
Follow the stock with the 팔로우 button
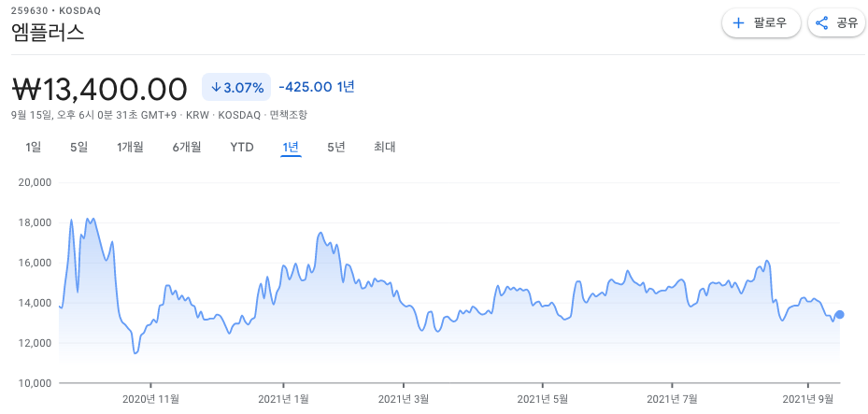761,23
